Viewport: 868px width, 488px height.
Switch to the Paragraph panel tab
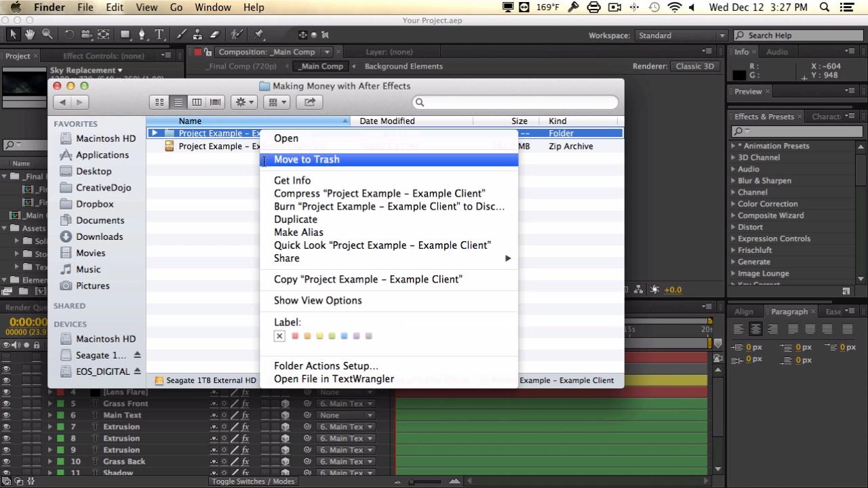click(789, 312)
